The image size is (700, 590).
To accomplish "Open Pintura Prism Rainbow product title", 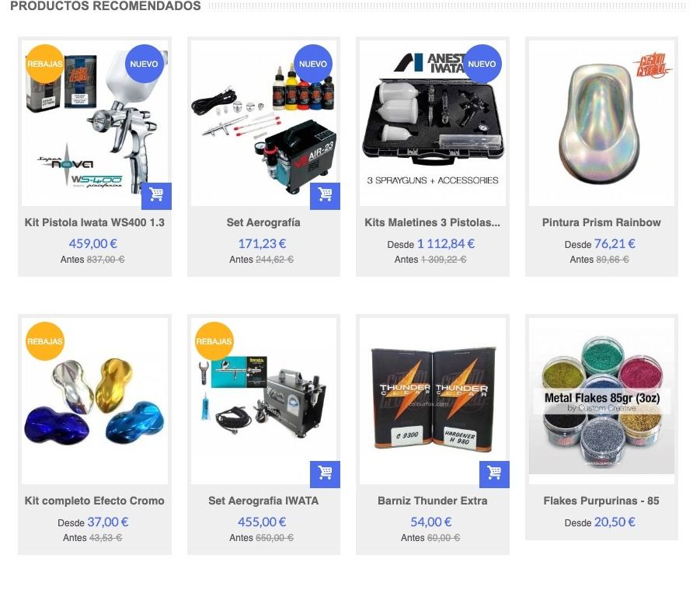I will click(x=601, y=222).
